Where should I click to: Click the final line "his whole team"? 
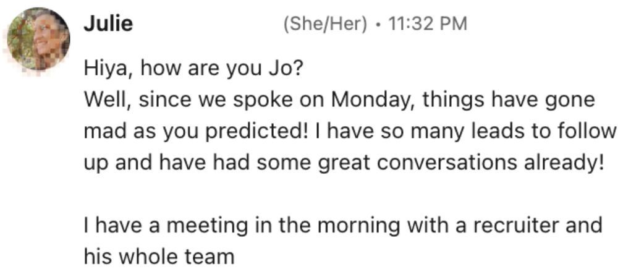(159, 256)
